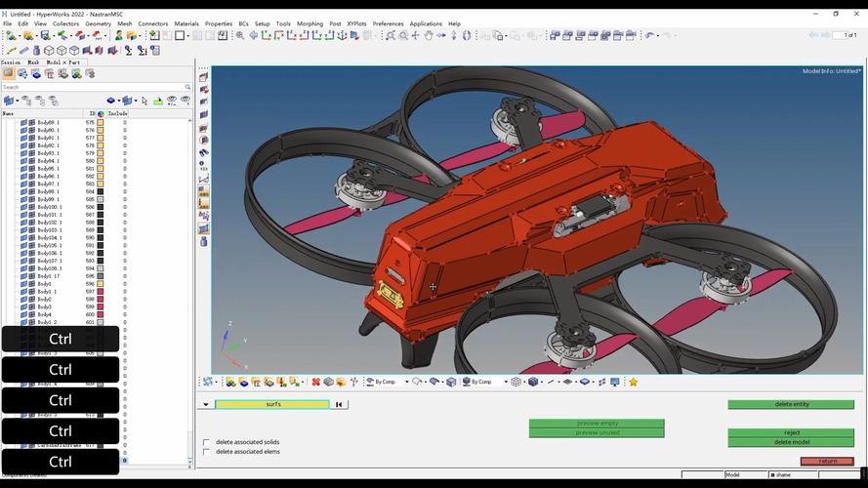Enable delete associated elems checkbox

[206, 452]
